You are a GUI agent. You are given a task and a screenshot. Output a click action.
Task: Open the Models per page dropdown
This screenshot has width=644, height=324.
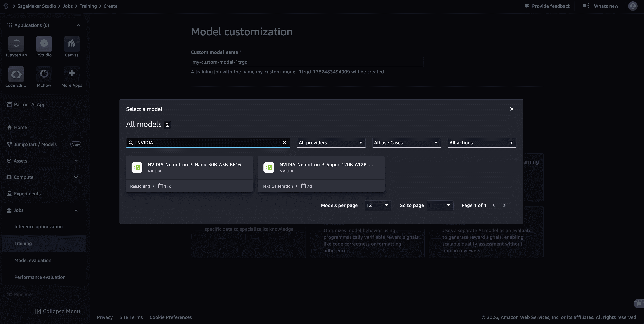tap(378, 205)
